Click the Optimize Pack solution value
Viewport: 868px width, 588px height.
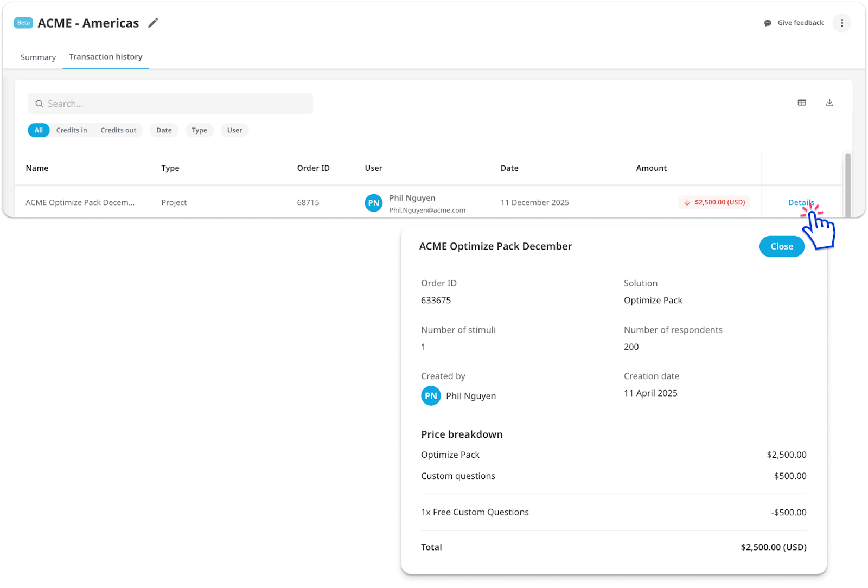tap(653, 301)
